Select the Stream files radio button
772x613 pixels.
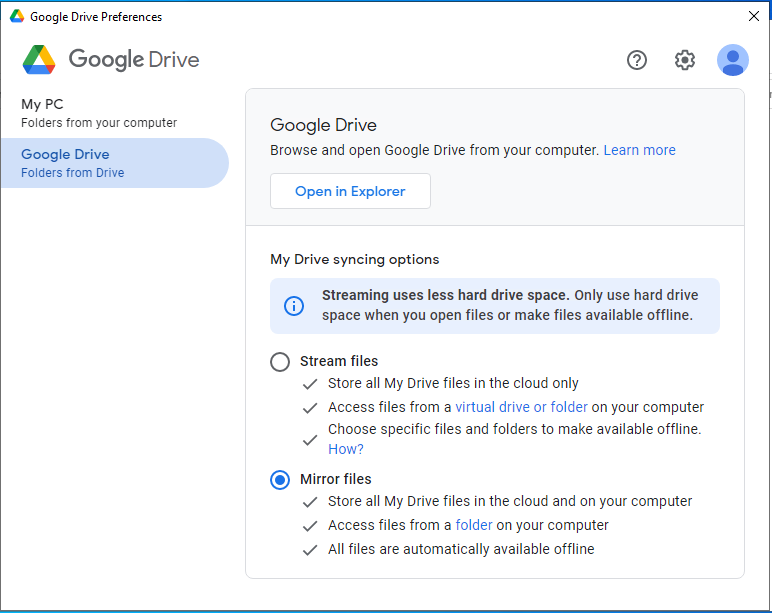pyautogui.click(x=280, y=362)
